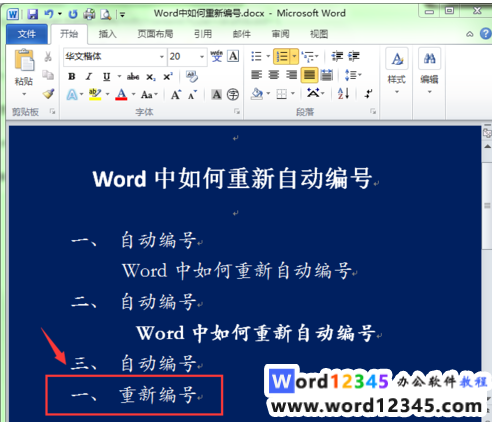Toggle bold formatting
The width and height of the screenshot is (492, 422).
72,77
